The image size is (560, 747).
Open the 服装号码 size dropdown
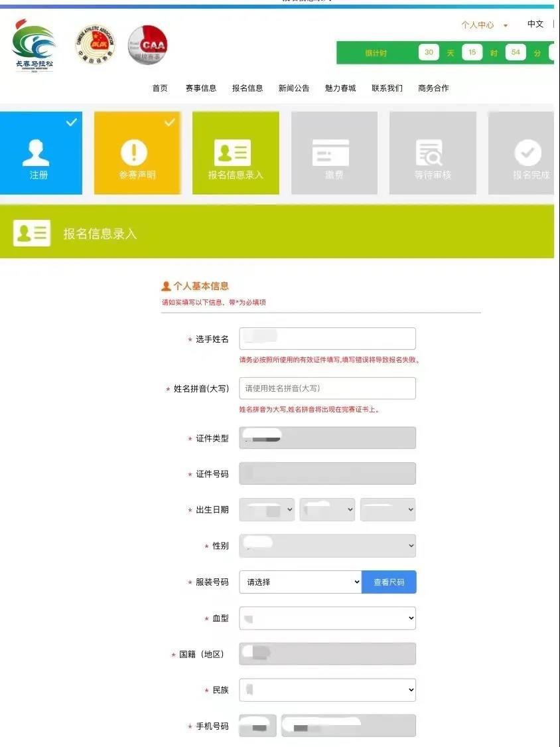tap(300, 582)
